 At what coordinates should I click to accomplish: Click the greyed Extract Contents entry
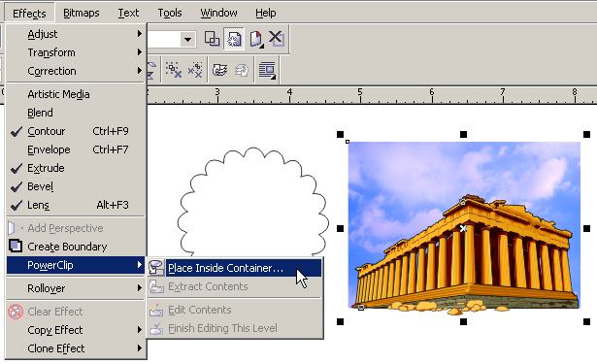click(235, 286)
